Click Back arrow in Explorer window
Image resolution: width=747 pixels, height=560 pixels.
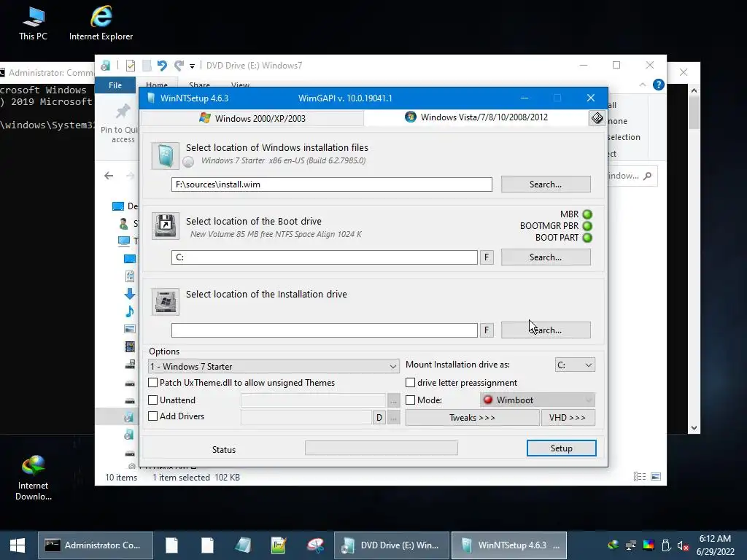tap(109, 176)
